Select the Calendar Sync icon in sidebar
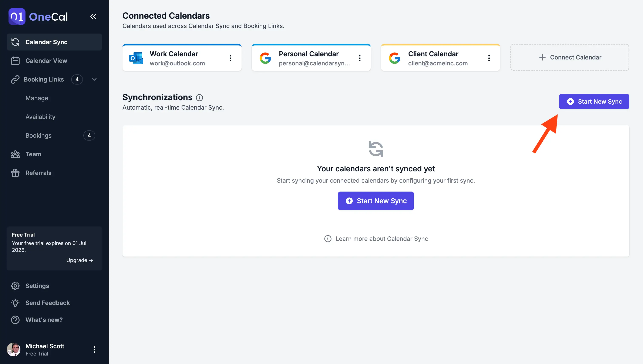 coord(15,42)
